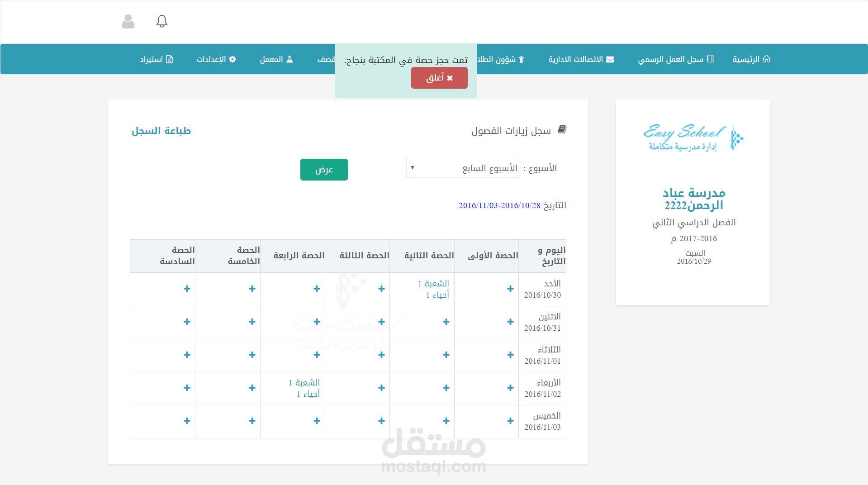Click the الأحد 2016/10/30 date cell

pyautogui.click(x=542, y=289)
